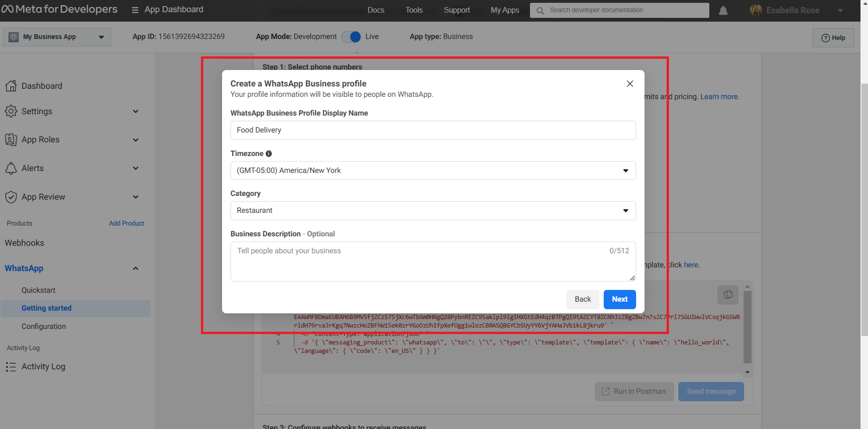
Task: Click the page vertical scrollbar
Action: pos(864,210)
